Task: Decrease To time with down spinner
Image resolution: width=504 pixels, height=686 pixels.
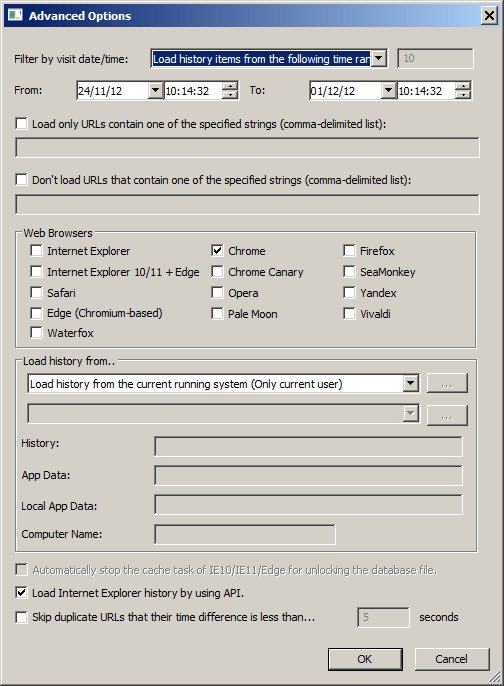Action: [x=463, y=95]
